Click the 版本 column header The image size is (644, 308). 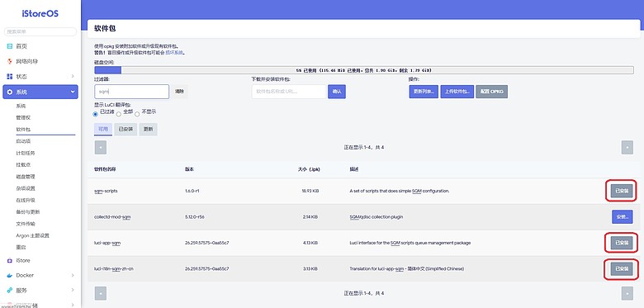click(x=189, y=169)
